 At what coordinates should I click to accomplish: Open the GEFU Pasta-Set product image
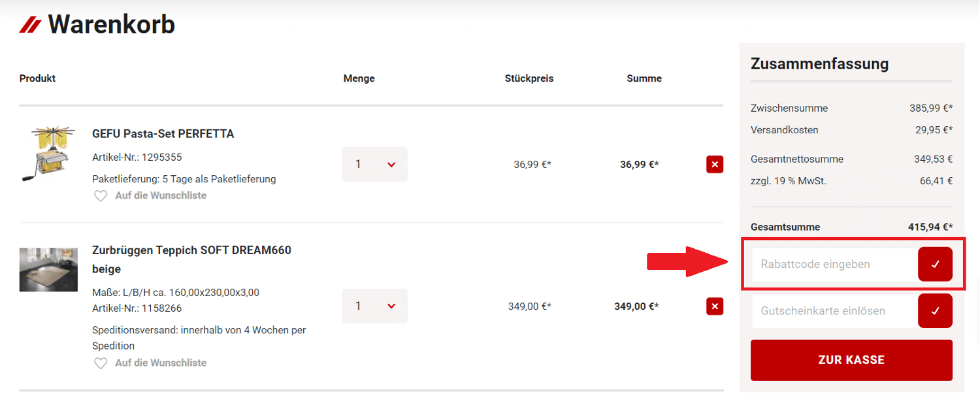(x=48, y=154)
